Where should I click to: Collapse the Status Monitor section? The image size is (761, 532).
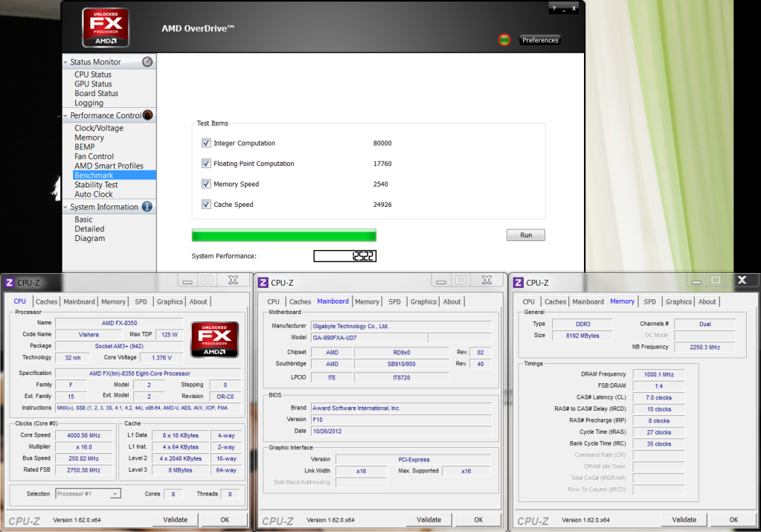coord(65,63)
